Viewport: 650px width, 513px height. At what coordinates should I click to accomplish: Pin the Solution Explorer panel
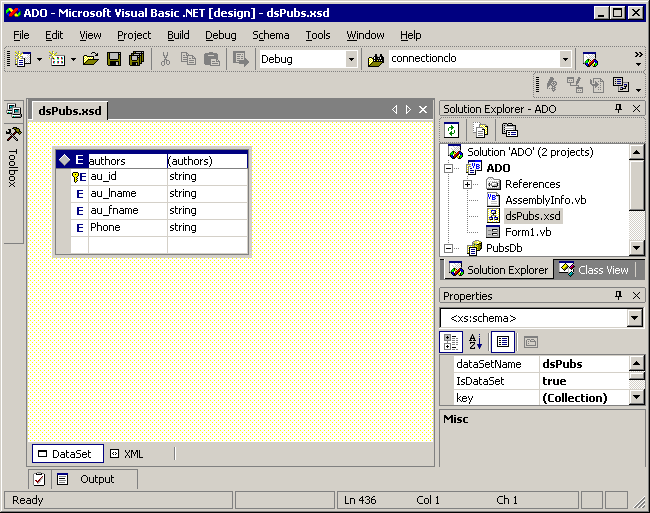pos(618,109)
